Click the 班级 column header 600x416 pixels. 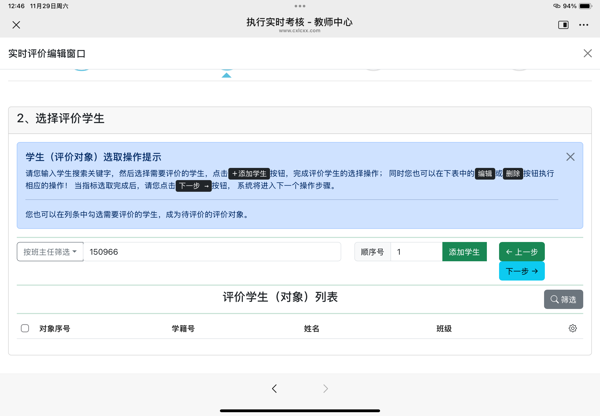coord(444,328)
